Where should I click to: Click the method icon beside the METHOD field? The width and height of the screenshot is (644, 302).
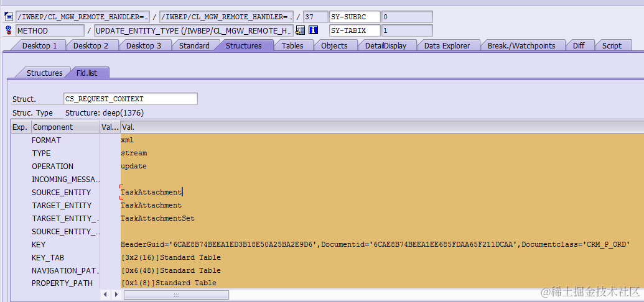pyautogui.click(x=9, y=30)
